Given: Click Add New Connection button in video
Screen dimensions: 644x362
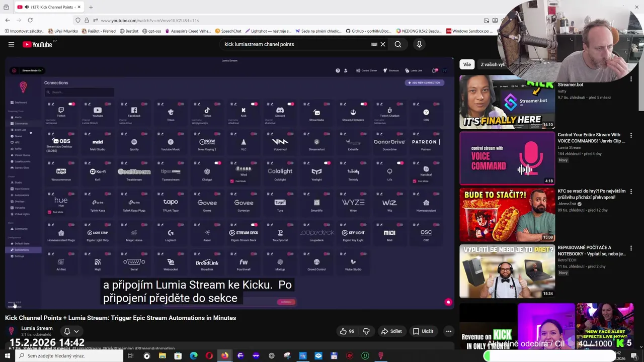Looking at the screenshot, I should click(424, 82).
